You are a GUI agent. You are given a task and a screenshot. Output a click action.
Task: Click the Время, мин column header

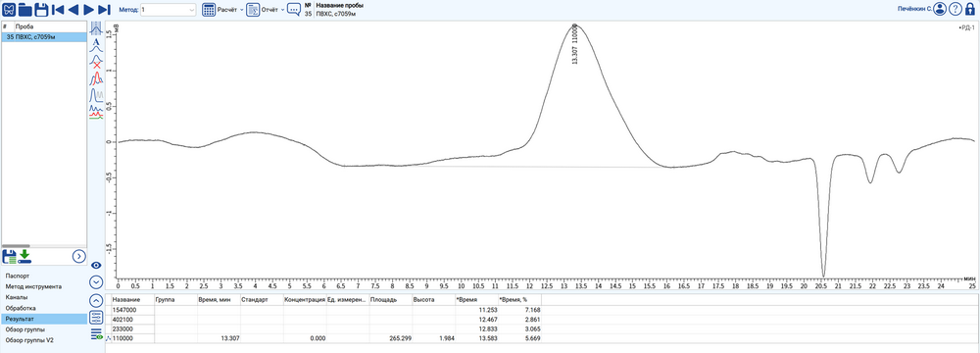click(x=219, y=300)
